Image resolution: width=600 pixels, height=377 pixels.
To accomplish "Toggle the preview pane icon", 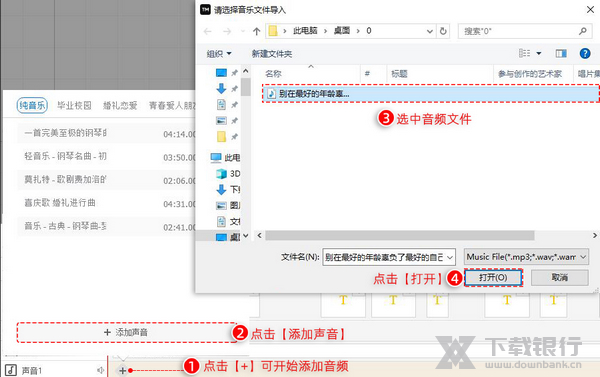I will pos(561,54).
